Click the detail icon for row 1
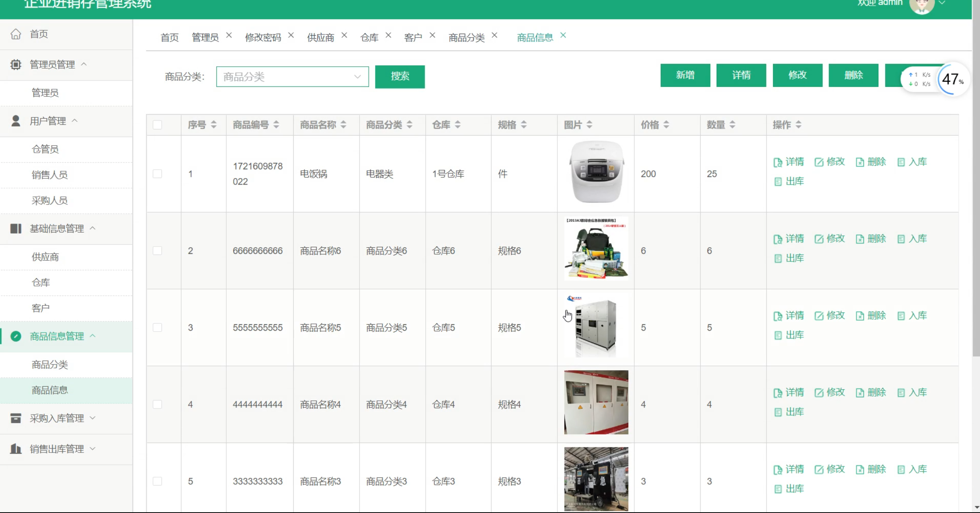The width and height of the screenshot is (980, 513). tap(777, 162)
